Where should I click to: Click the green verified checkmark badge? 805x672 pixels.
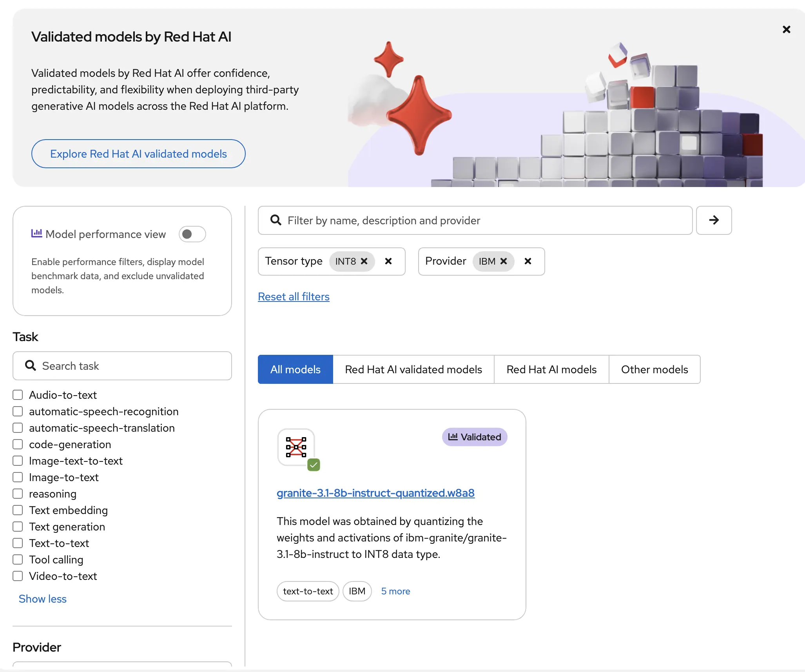tap(314, 465)
